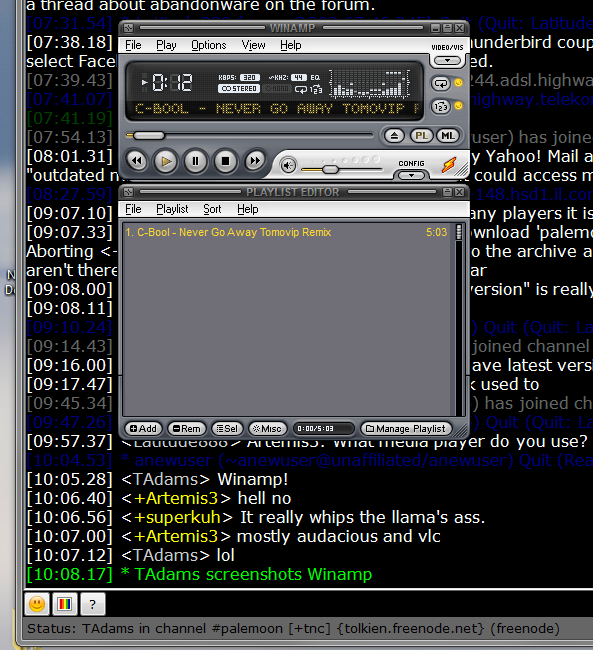
Task: Expand the CONFIG drawer arrow
Action: coord(411,175)
